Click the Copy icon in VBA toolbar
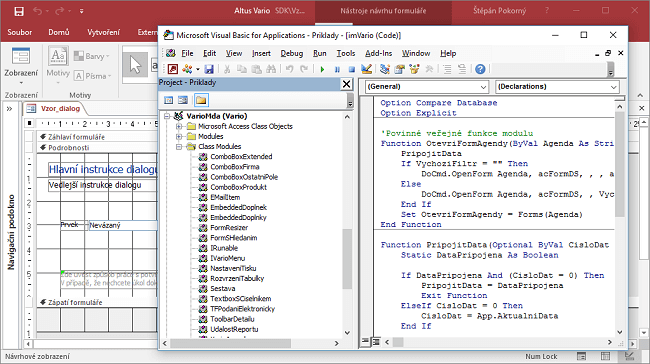Screen dimensions: 650x364 coord(241,69)
